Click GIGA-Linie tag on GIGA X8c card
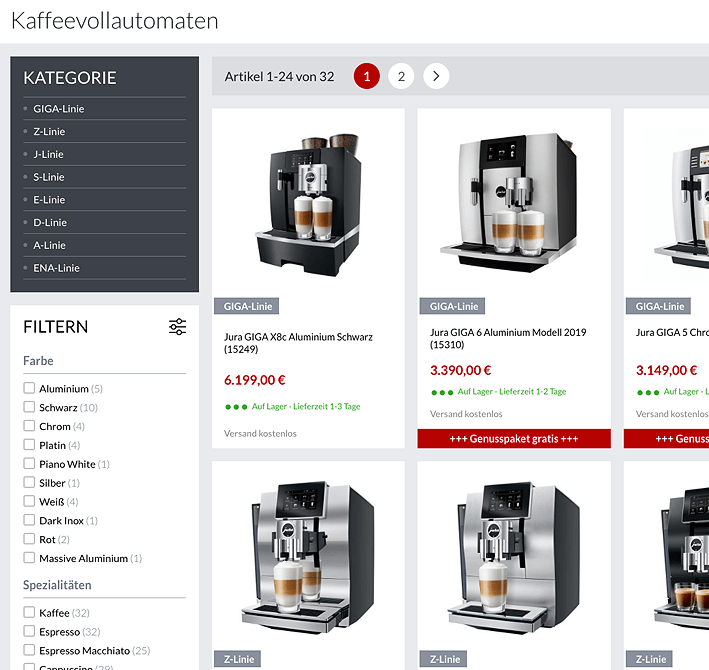 click(247, 306)
